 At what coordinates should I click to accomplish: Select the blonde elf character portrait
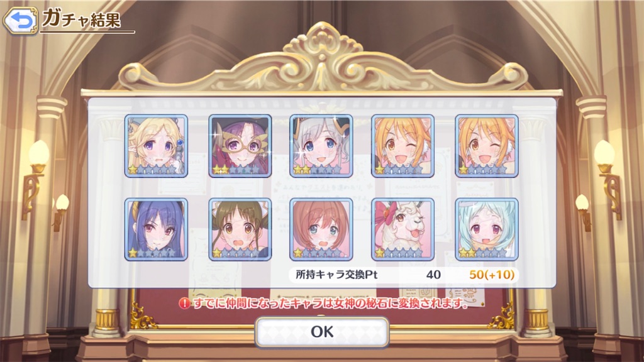pyautogui.click(x=156, y=146)
